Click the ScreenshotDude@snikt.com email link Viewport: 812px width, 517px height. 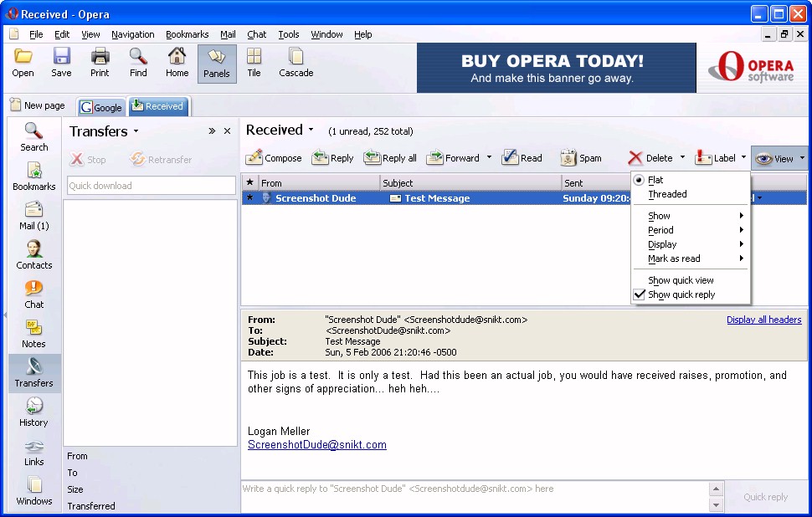click(x=317, y=445)
